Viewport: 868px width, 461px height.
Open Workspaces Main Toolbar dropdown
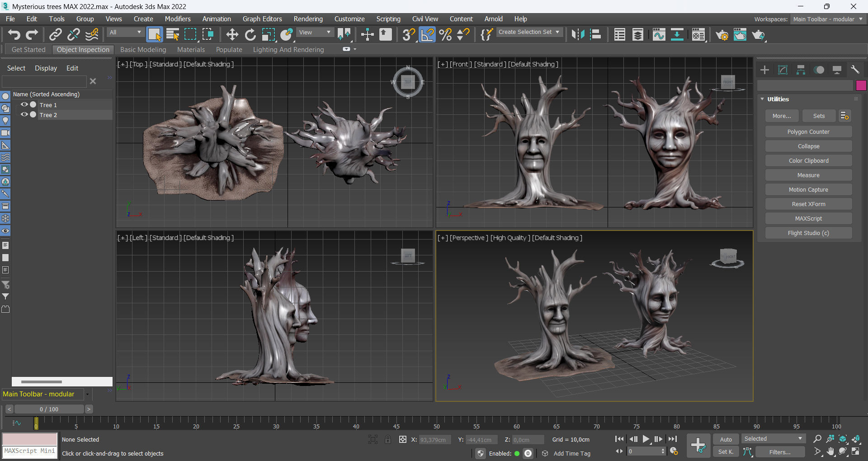tap(828, 19)
